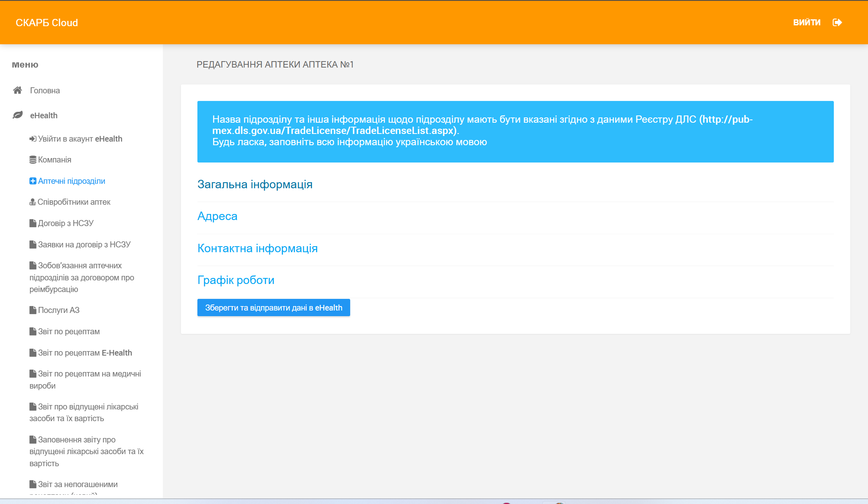Screen dimensions: 868x504
Task: Click the person icon for Співробітники аптек
Action: click(33, 202)
